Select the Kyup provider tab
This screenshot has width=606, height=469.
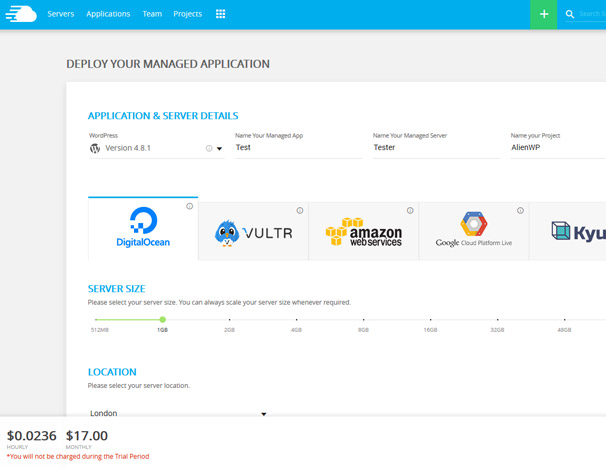tap(568, 231)
